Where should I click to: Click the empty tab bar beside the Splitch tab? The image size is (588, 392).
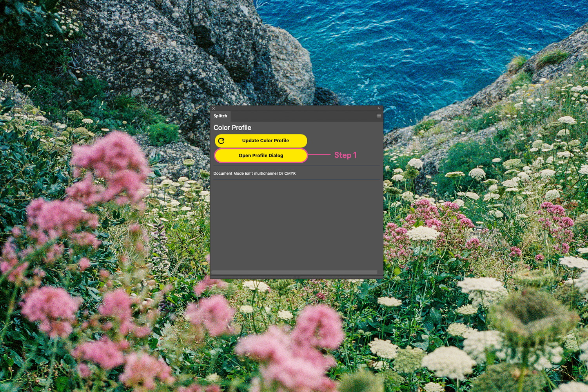[302, 116]
